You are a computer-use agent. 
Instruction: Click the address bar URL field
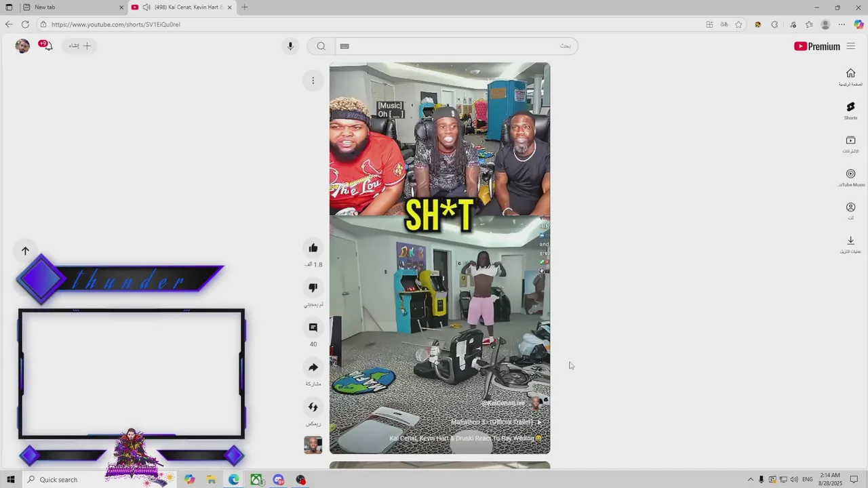point(373,24)
